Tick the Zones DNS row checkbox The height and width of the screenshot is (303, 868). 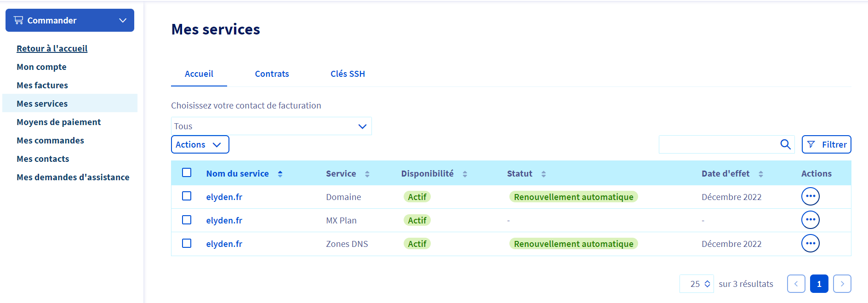(187, 243)
